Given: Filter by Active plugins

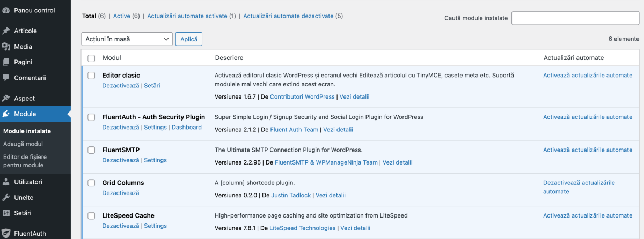Looking at the screenshot, I should point(122,16).
